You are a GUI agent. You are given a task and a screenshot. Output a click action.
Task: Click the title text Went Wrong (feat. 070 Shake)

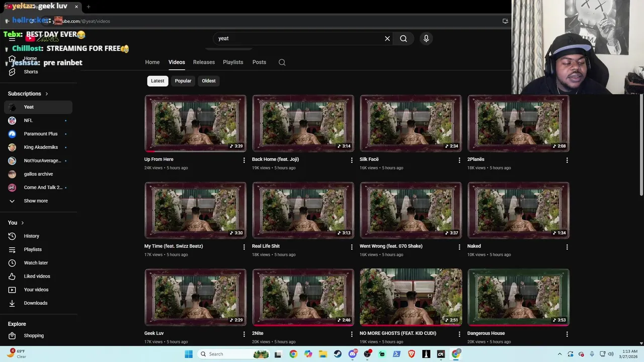(x=391, y=246)
